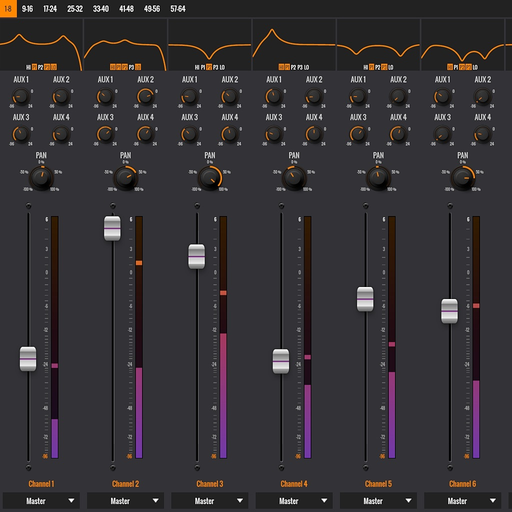Viewport: 512px width, 512px height.
Task: Go to the 49-56 channel bank
Action: pos(152,8)
